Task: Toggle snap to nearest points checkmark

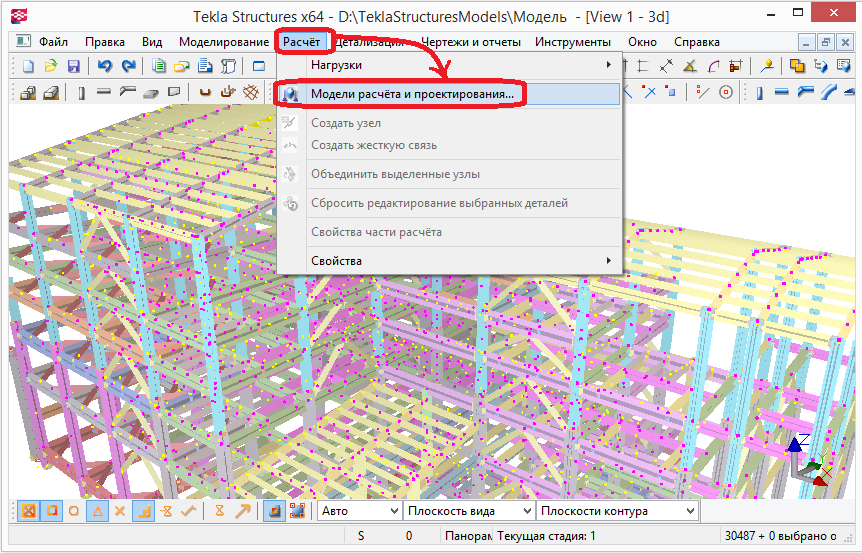Action: coord(189,511)
